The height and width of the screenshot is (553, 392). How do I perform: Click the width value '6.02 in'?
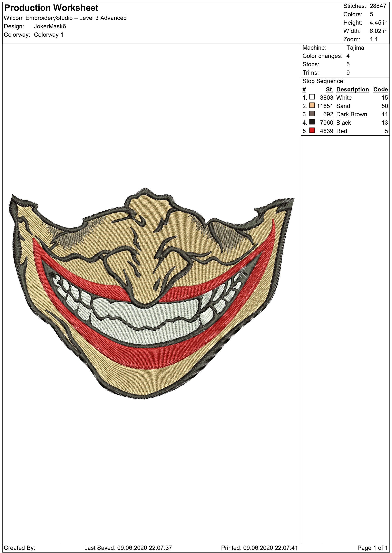[x=378, y=31]
